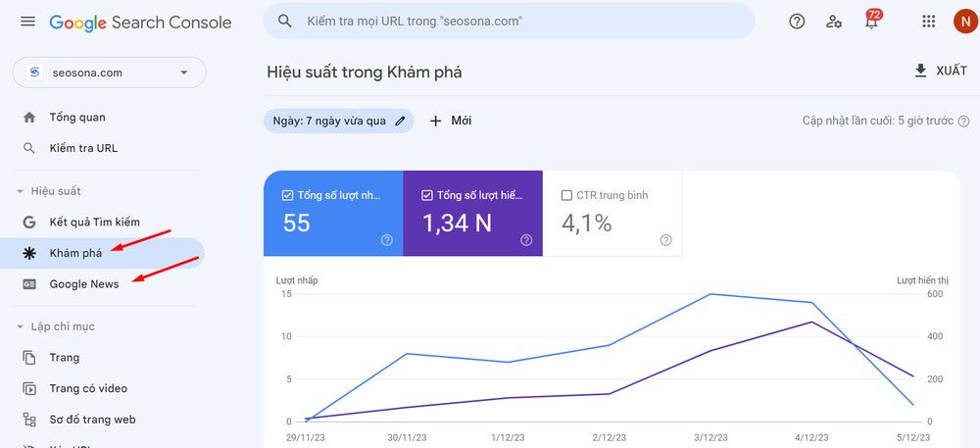The height and width of the screenshot is (448, 980).
Task: Toggle the Tổng số lượt hiển thị checkbox
Action: tap(427, 195)
